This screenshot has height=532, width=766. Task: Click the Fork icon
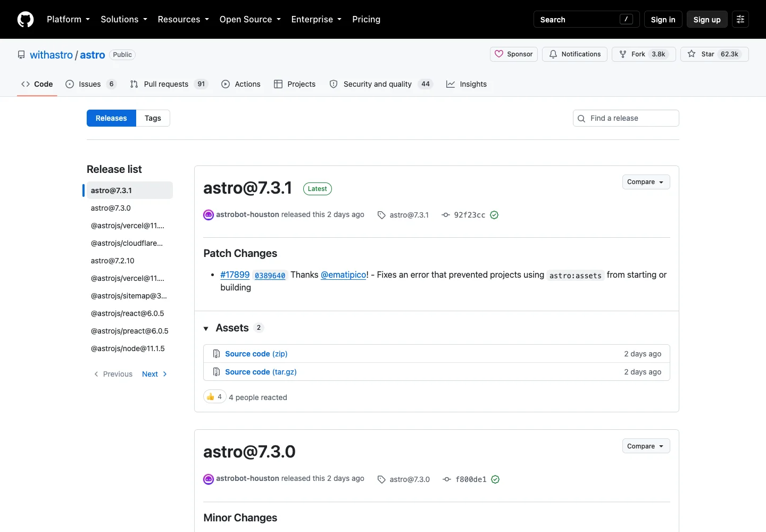[623, 54]
